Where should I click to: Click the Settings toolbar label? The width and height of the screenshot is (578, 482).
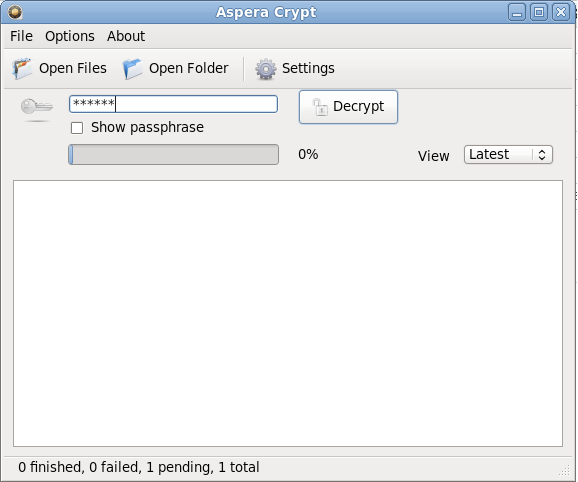pos(308,68)
